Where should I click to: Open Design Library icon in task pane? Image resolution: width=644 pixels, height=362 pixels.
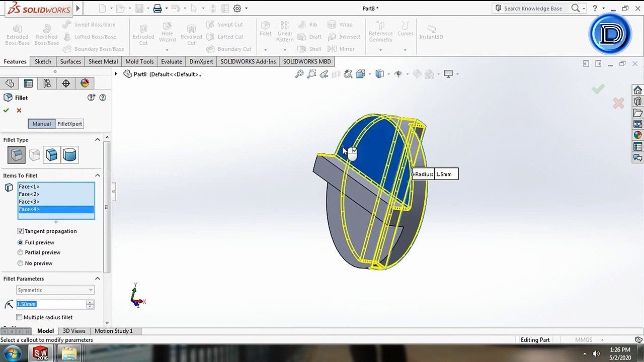638,102
